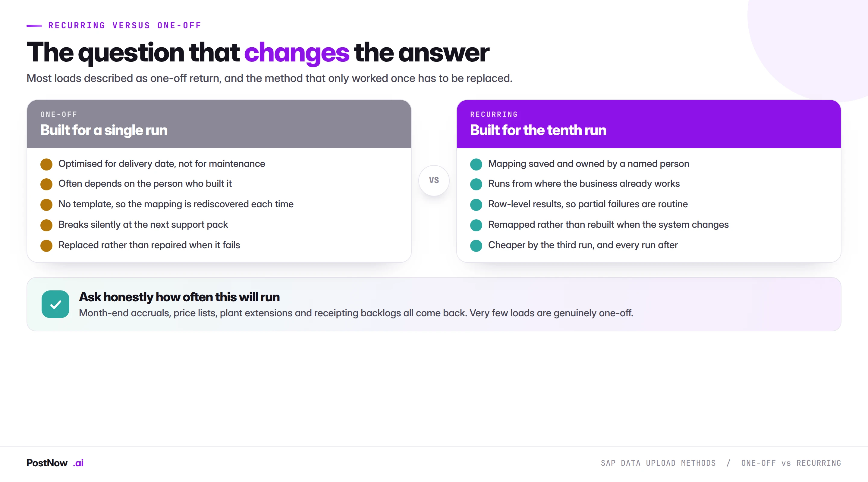Click the Ask honestly how often heading
This screenshot has width=868, height=482.
(179, 297)
